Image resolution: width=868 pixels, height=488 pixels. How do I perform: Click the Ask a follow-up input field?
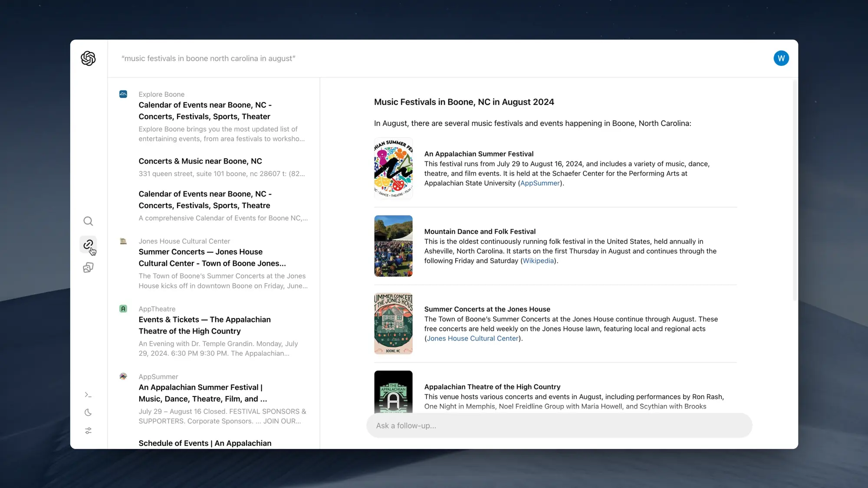[x=559, y=426]
